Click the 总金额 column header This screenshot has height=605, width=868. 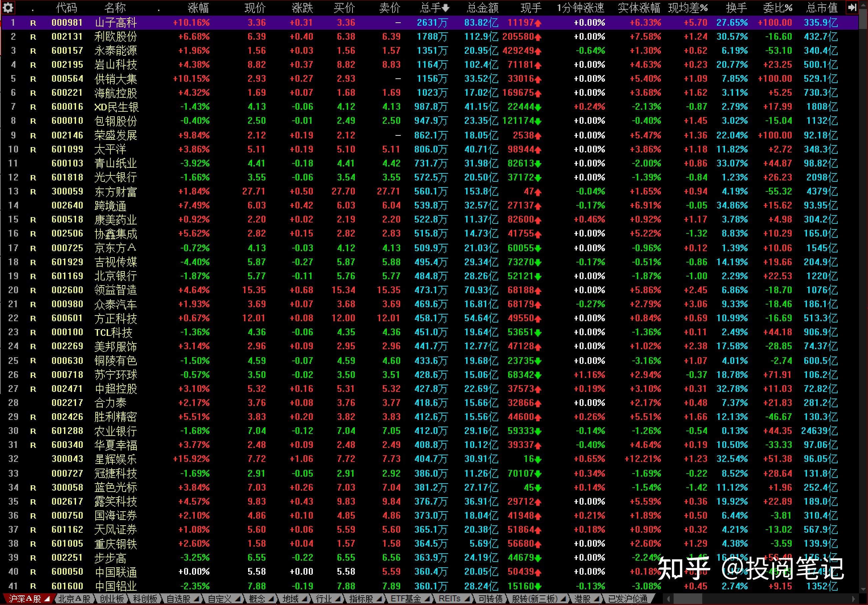(x=483, y=8)
